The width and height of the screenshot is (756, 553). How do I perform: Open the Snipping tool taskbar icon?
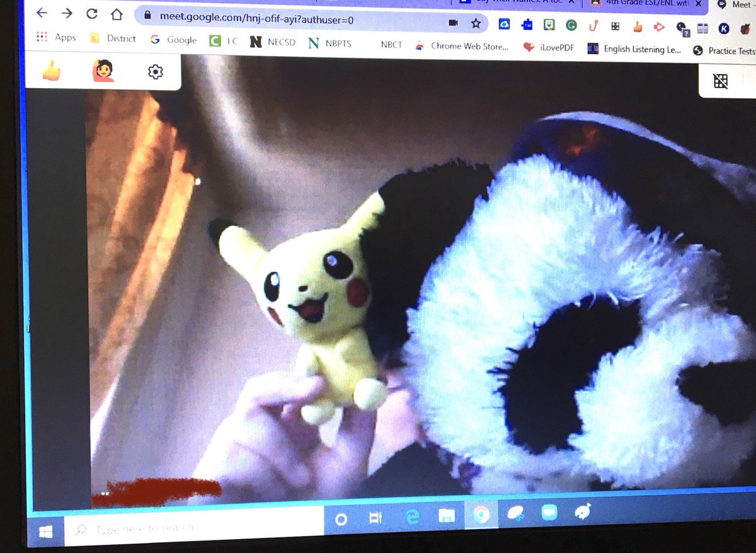[x=515, y=514]
